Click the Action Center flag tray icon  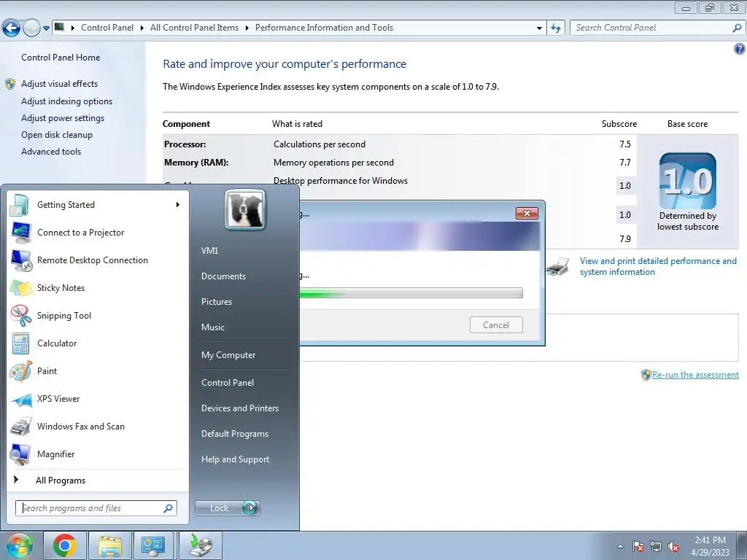(x=638, y=546)
